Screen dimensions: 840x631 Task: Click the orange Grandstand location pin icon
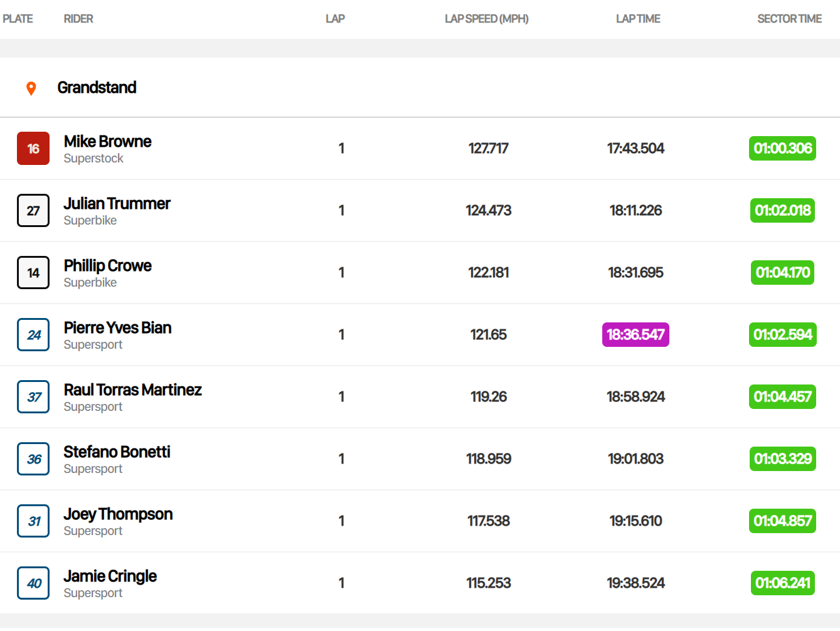click(x=31, y=88)
